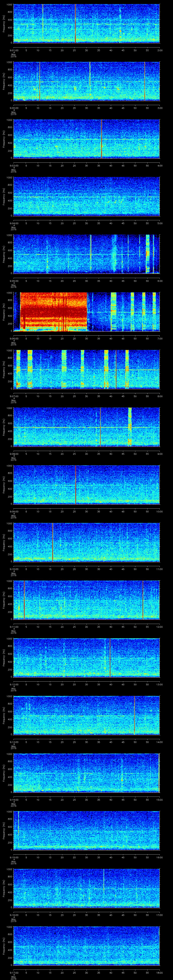Click the red line near 35 seconds in the 9:08:00 panel
The height and width of the screenshot is (980, 173).
[100, 427]
